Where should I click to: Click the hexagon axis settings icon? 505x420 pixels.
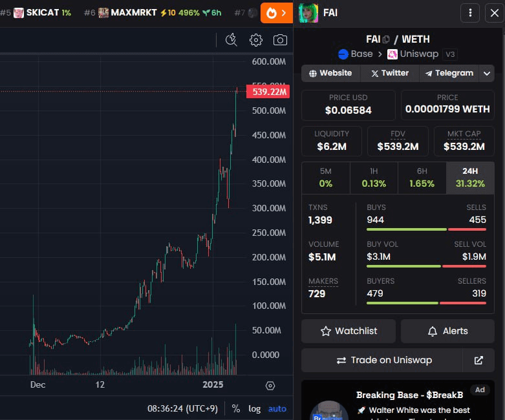click(270, 386)
